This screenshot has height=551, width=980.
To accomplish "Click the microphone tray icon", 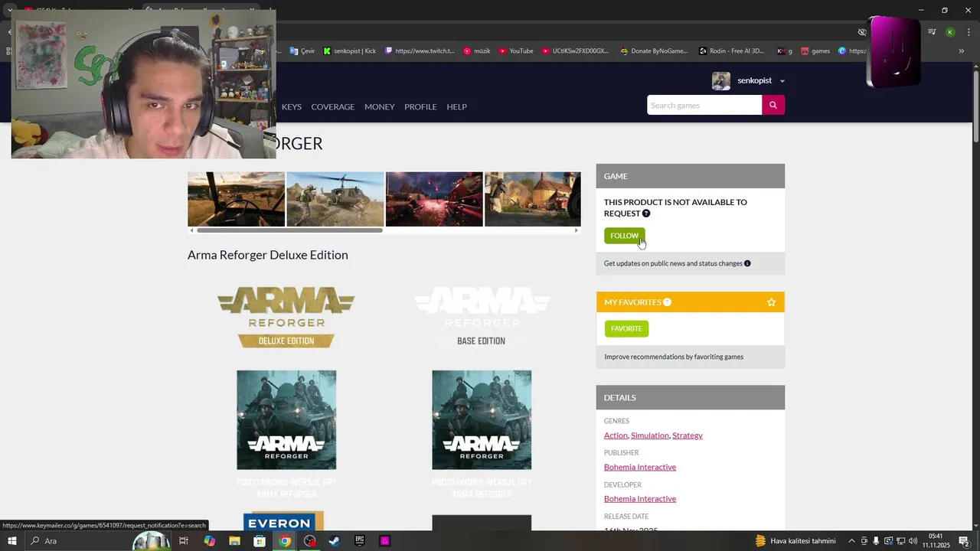I will pyautogui.click(x=876, y=541).
